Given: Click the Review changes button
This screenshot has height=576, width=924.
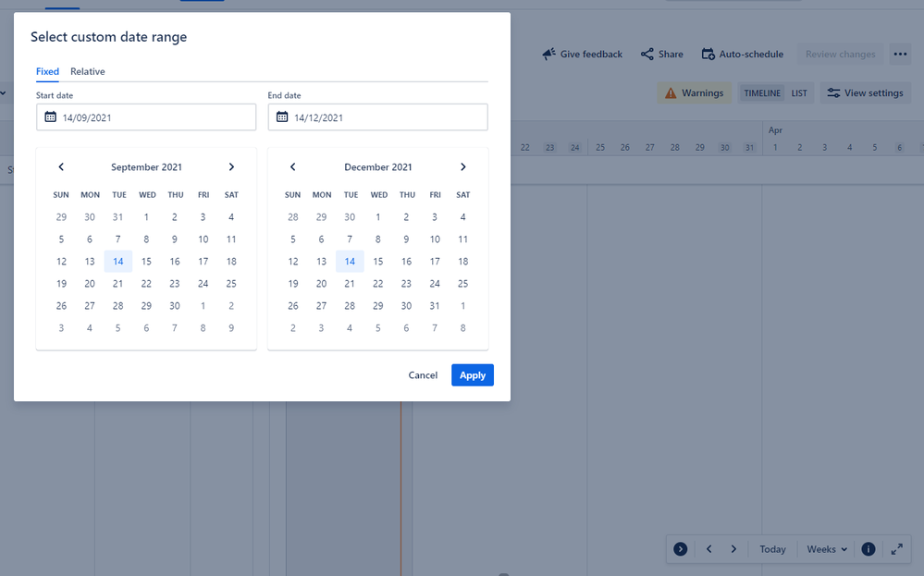Looking at the screenshot, I should 841,55.
